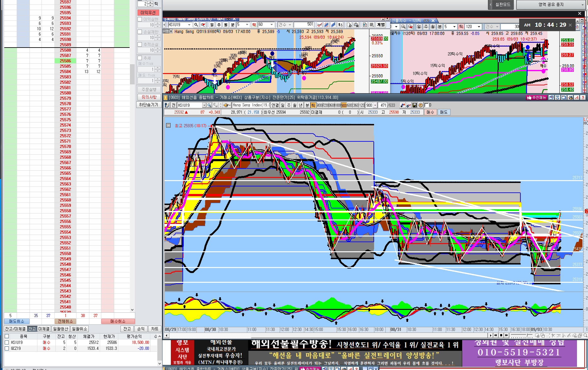Click the document D icon in 60-tick chart toolbar
Screen dimensions: 588x370
pos(349,25)
